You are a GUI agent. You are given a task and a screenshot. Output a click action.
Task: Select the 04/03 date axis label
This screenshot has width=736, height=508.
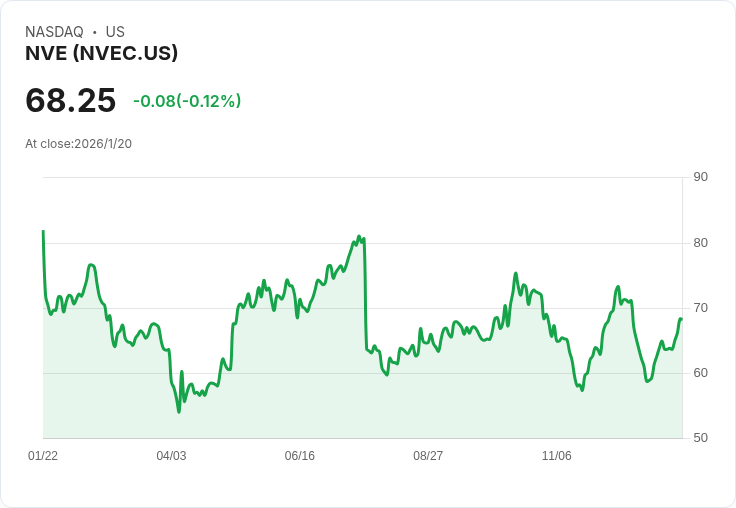(171, 456)
